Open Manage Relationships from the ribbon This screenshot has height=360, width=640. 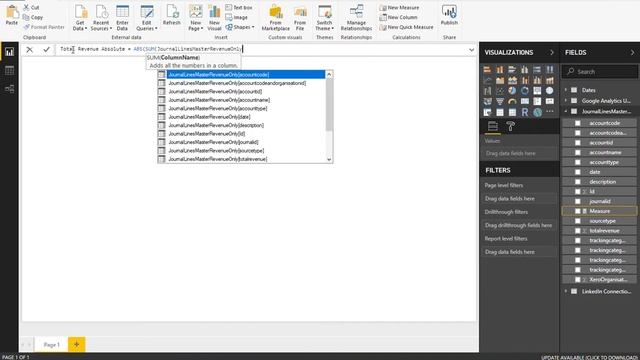356,18
